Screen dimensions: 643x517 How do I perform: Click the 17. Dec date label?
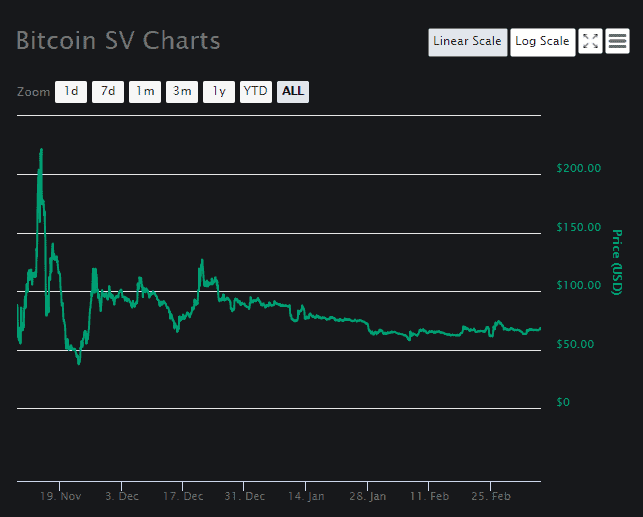[183, 497]
